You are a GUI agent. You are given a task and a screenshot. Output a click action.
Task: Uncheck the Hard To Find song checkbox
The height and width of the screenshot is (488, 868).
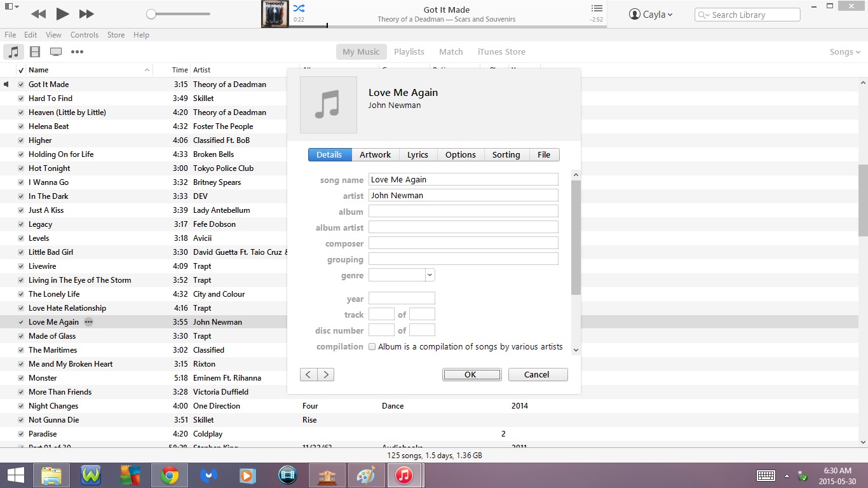[x=21, y=98]
